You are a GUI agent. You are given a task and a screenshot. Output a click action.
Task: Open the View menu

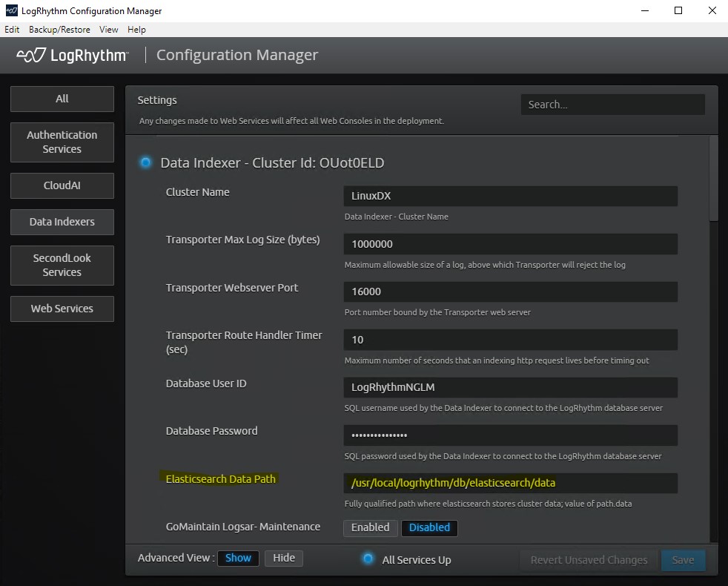point(108,30)
